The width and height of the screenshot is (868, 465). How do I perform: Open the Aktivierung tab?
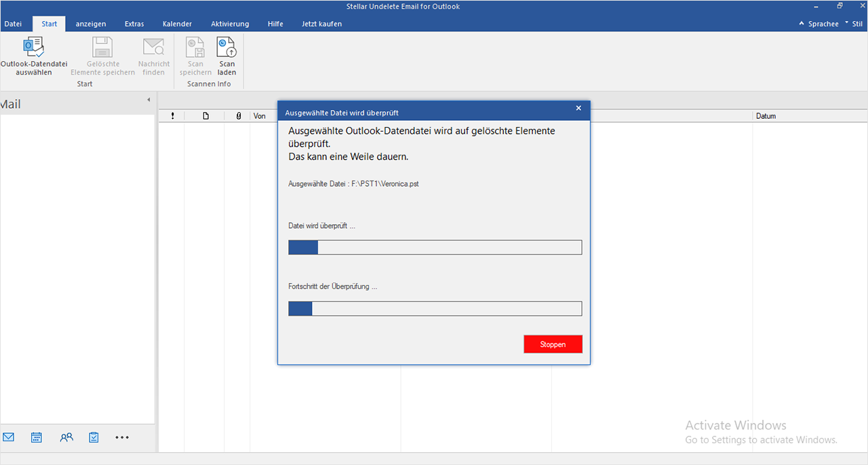[x=230, y=24]
